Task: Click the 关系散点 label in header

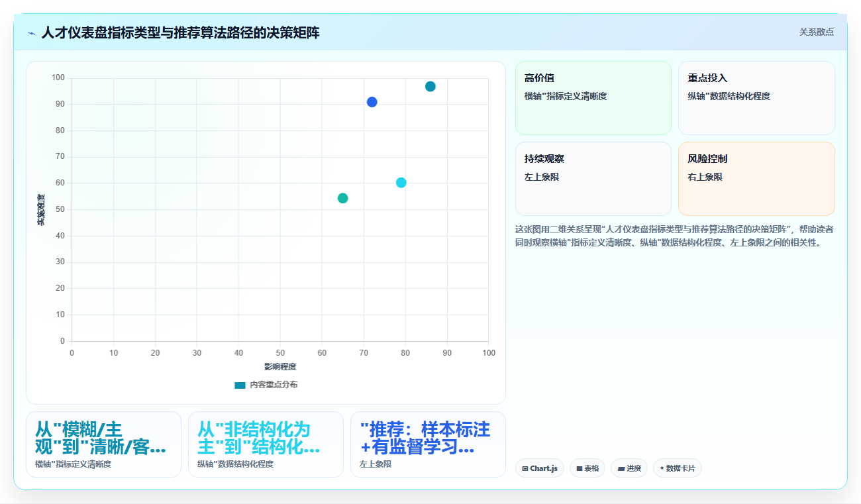Action: point(816,32)
